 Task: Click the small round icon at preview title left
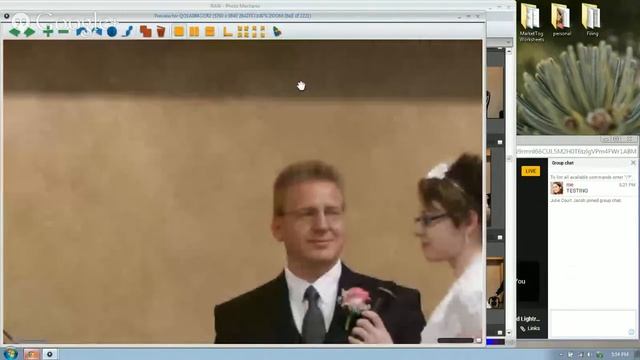click(7, 16)
